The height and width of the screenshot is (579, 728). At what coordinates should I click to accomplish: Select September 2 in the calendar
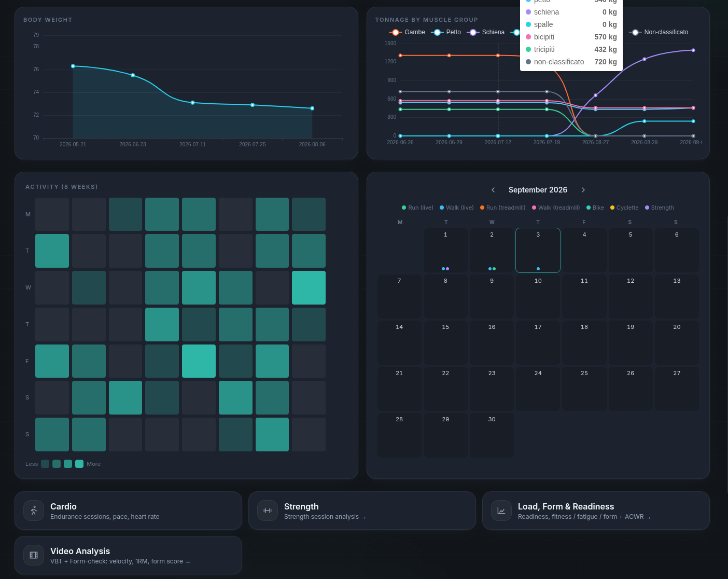point(492,250)
